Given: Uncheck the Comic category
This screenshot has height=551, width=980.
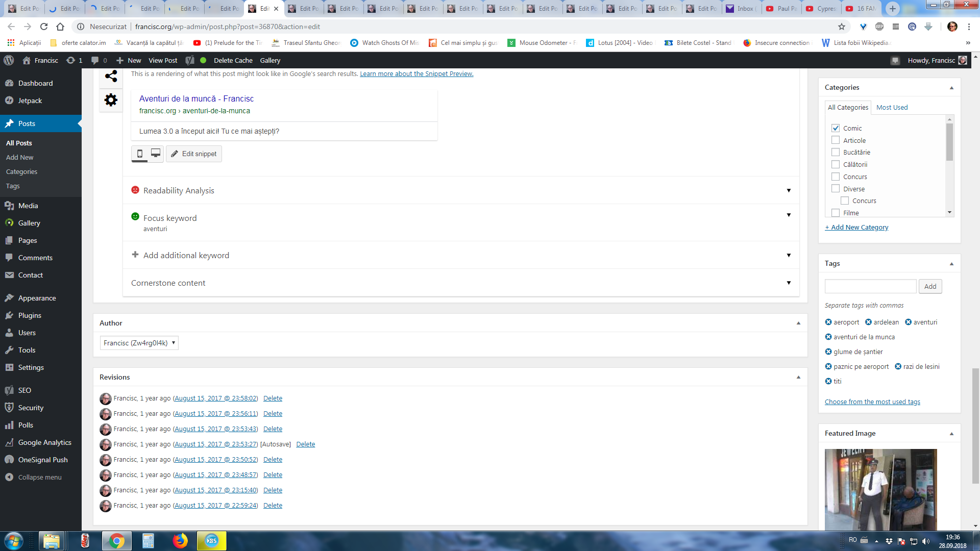Looking at the screenshot, I should (836, 128).
